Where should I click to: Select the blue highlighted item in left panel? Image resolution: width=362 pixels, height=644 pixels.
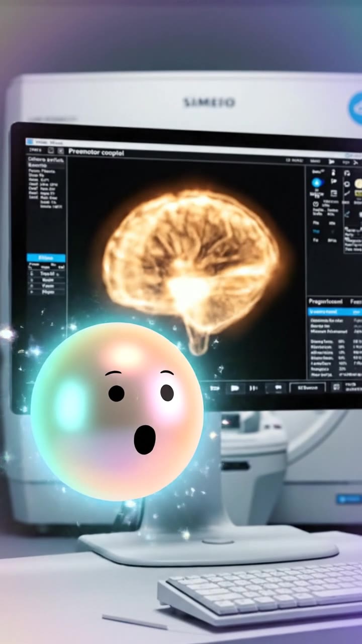point(46,258)
